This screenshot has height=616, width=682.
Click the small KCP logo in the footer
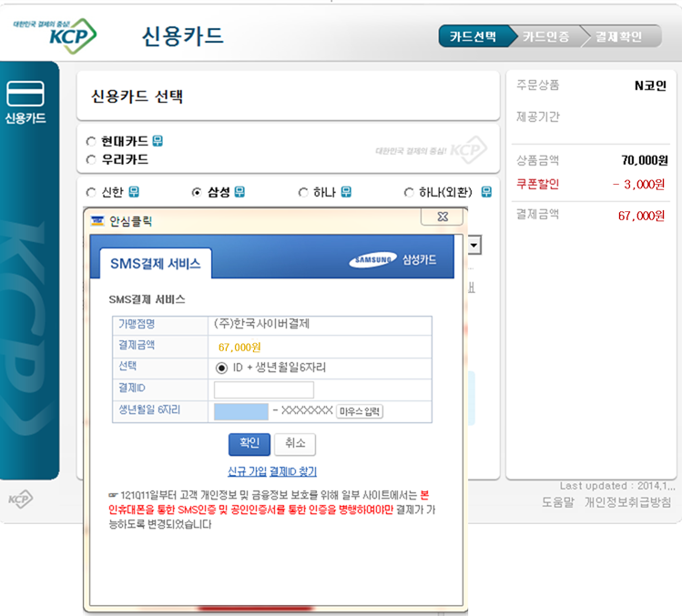pyautogui.click(x=20, y=500)
